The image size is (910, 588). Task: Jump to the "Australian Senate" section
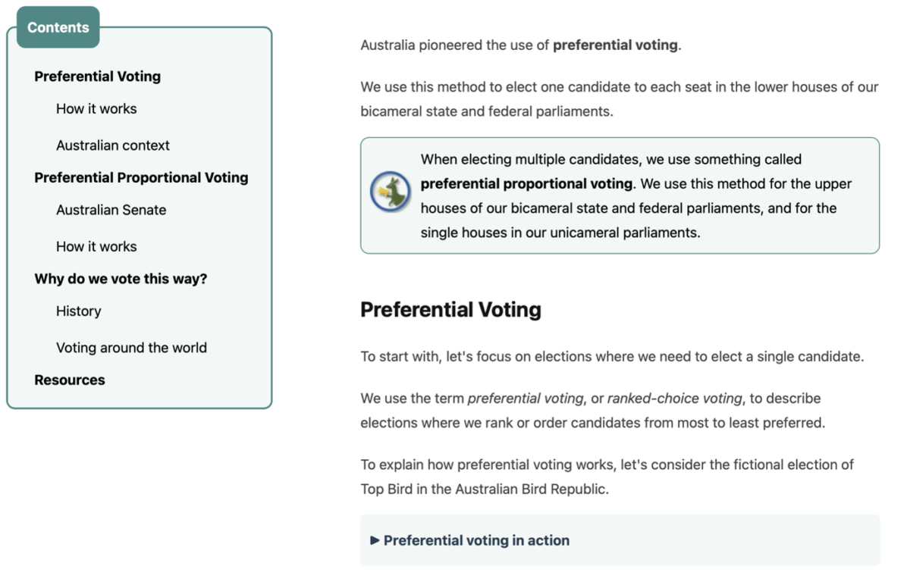(x=111, y=210)
